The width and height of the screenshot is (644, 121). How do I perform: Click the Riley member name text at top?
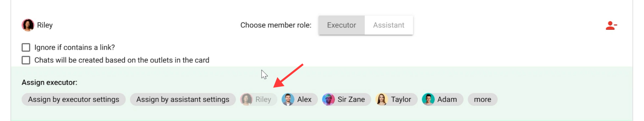click(x=45, y=25)
